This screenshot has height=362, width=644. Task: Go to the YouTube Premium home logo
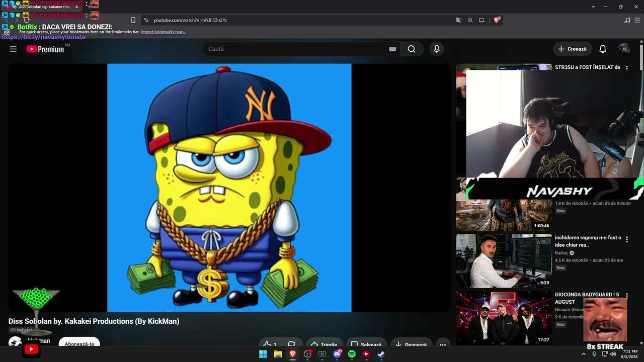tap(45, 49)
